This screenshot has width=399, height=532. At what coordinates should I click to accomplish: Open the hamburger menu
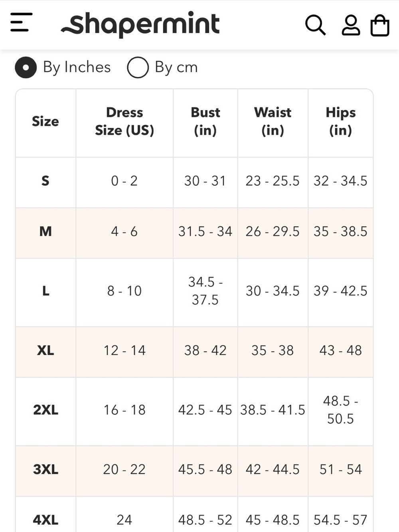pos(21,22)
